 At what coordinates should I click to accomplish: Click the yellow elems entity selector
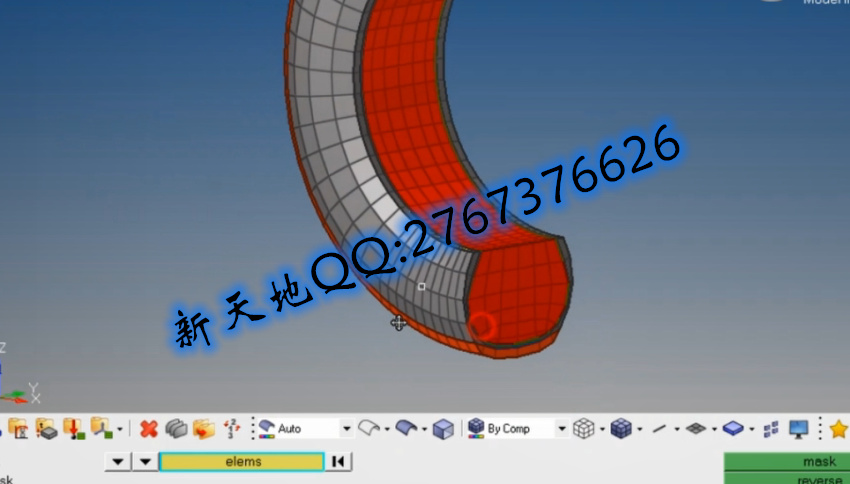coord(241,462)
